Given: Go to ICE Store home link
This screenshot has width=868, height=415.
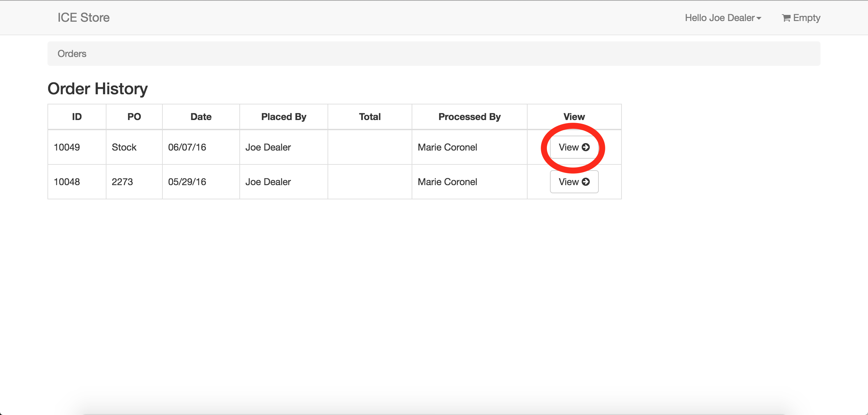Looking at the screenshot, I should [83, 18].
